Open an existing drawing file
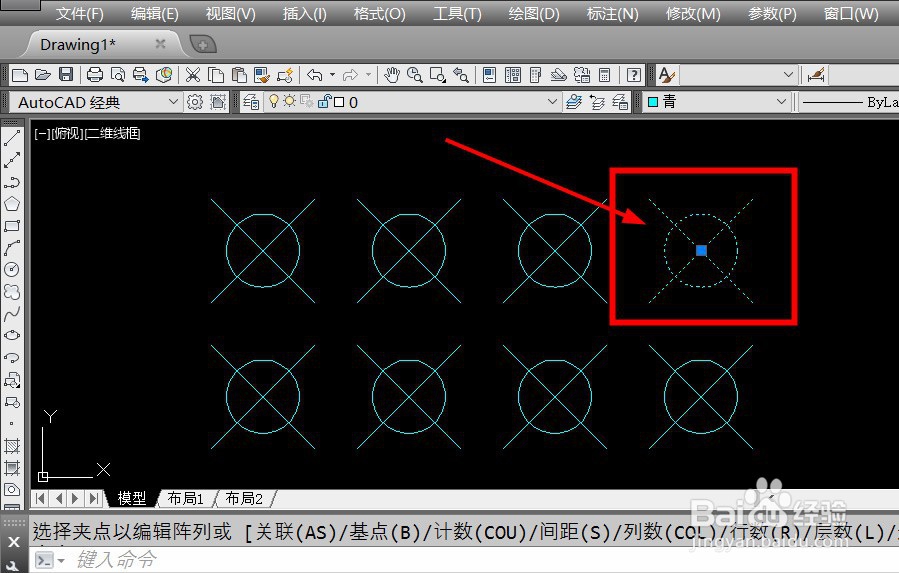Viewport: 899px width, 573px height. (42, 75)
